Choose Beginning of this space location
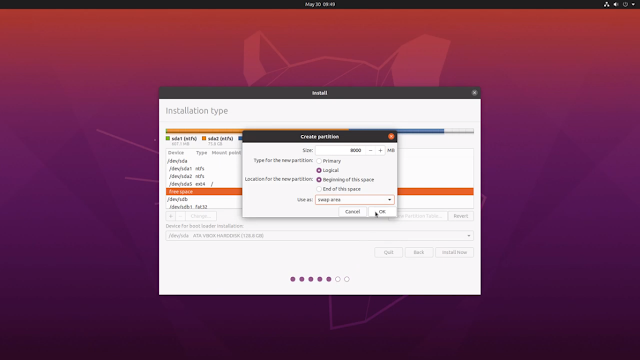 click(x=319, y=180)
